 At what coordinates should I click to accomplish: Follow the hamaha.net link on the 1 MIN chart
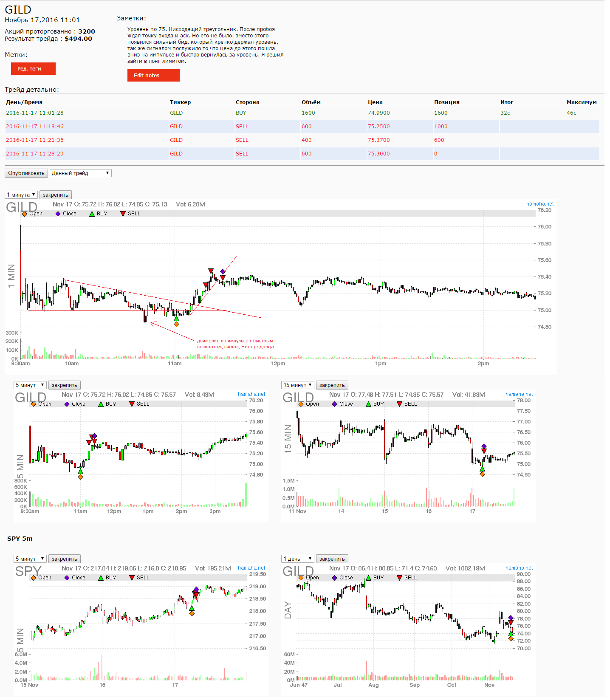coord(540,204)
